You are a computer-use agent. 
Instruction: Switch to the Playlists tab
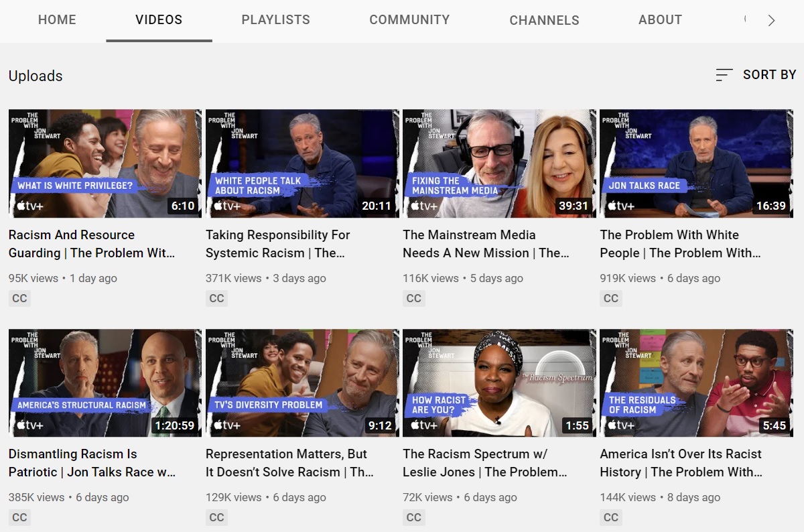click(x=276, y=20)
